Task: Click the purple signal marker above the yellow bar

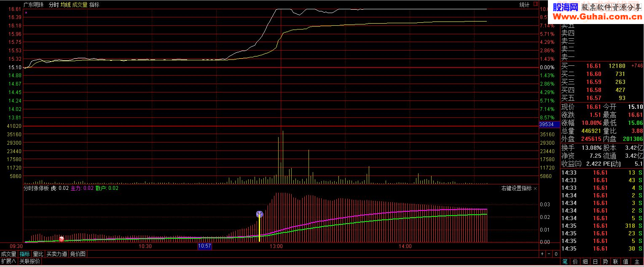Action: (260, 214)
